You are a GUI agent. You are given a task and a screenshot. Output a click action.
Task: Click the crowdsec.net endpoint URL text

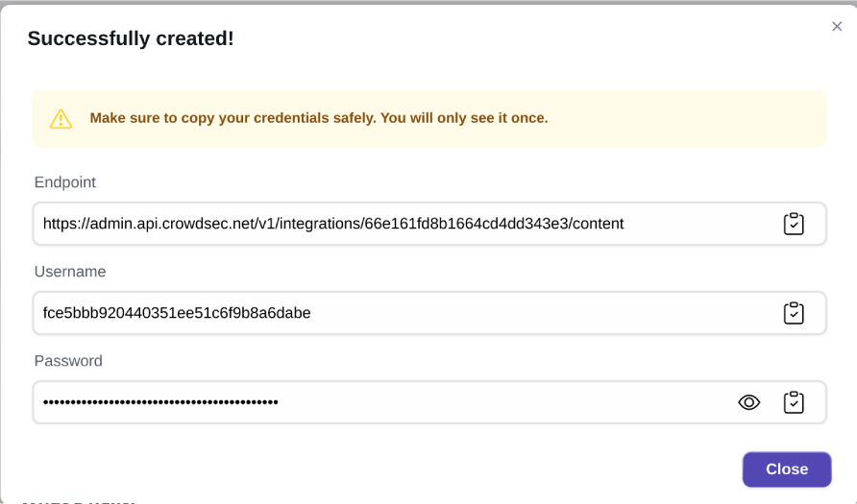pyautogui.click(x=332, y=224)
